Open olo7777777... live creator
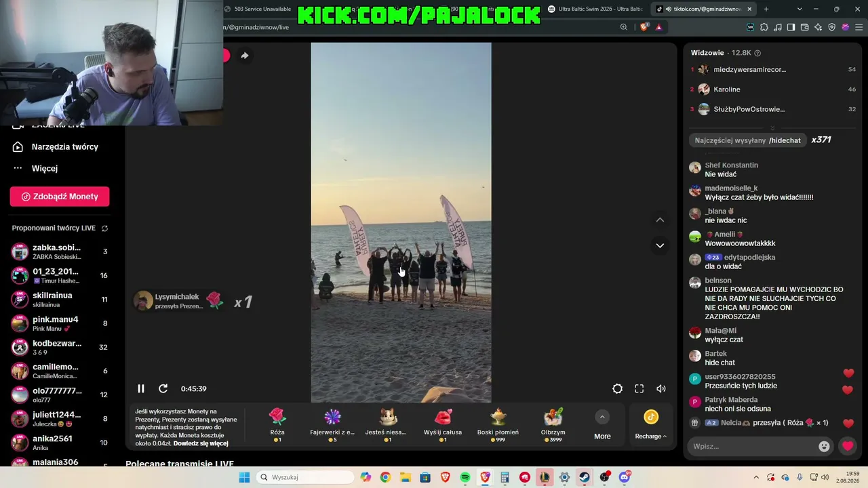868x488 pixels. click(x=60, y=394)
